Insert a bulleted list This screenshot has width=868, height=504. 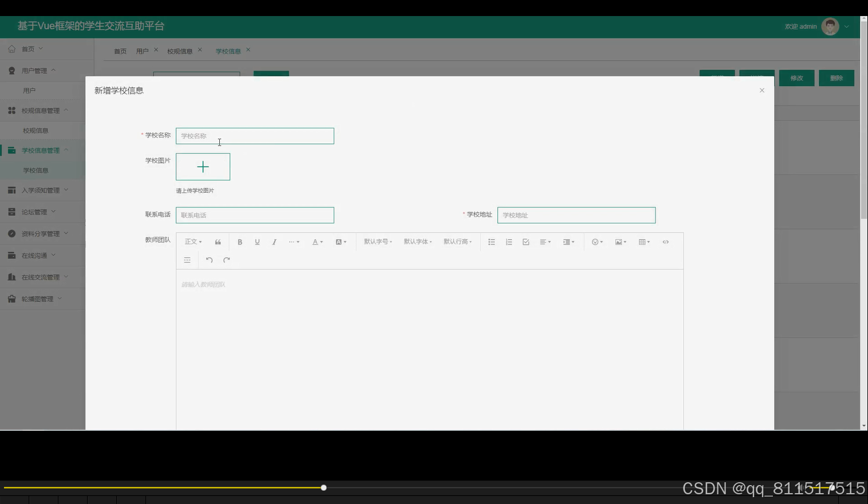491,242
